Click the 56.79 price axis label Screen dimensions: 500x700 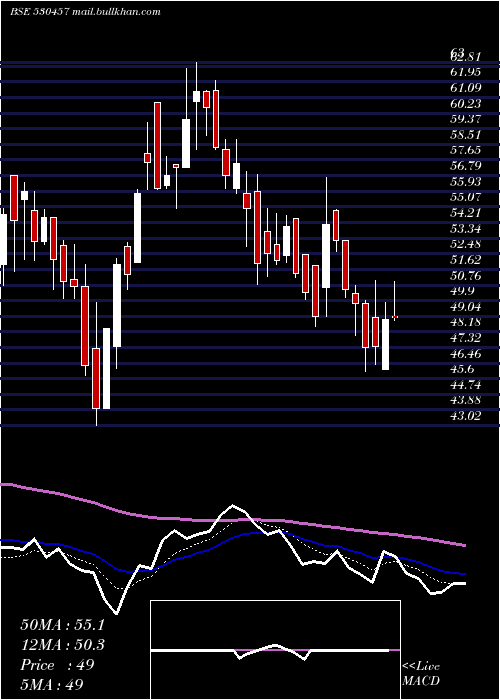(466, 166)
